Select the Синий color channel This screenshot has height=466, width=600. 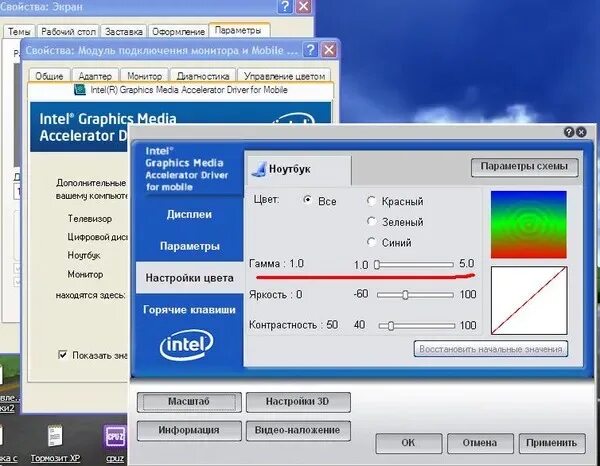click(x=371, y=242)
